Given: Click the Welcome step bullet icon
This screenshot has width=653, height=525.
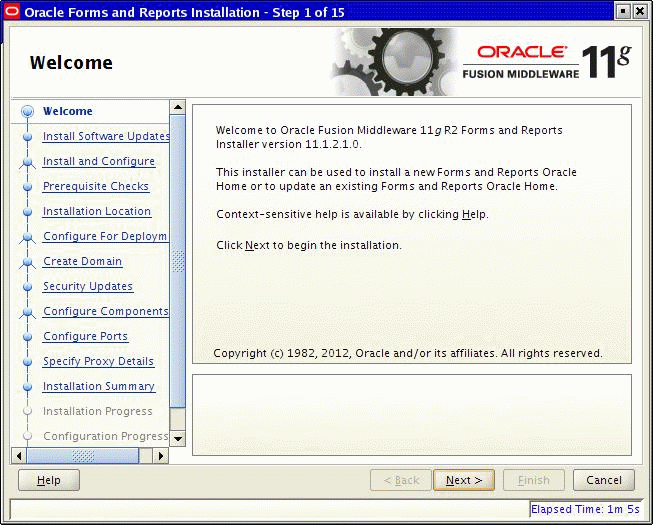Looking at the screenshot, I should (x=27, y=112).
